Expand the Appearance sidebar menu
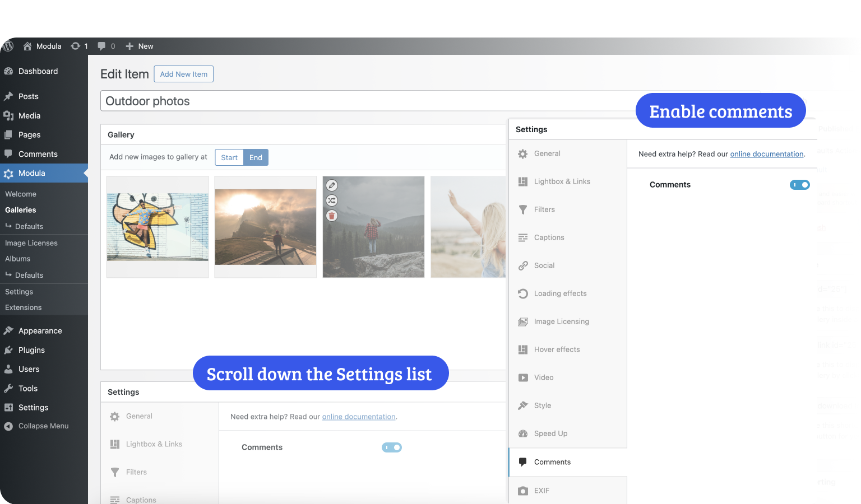 coord(40,331)
